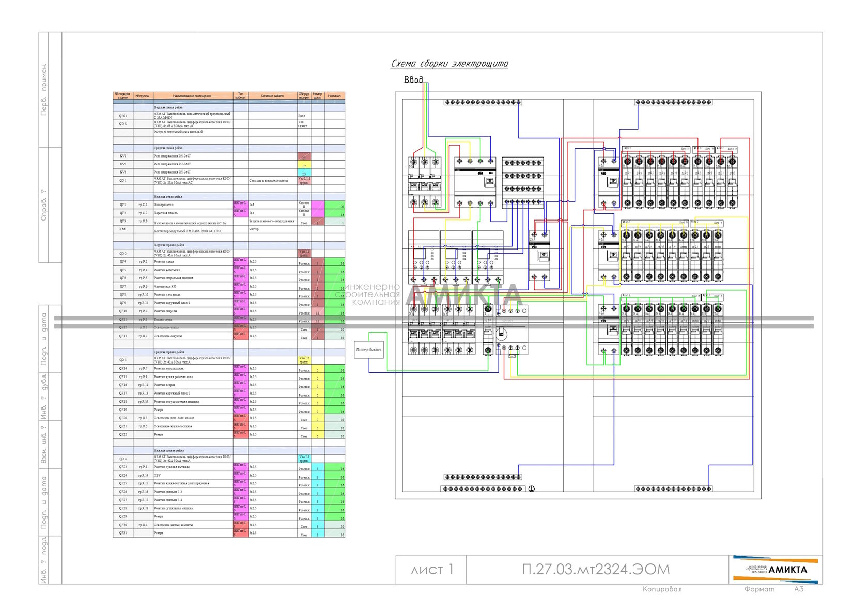
Task: Click the "гр.С.1" group cell
Action: [143, 205]
